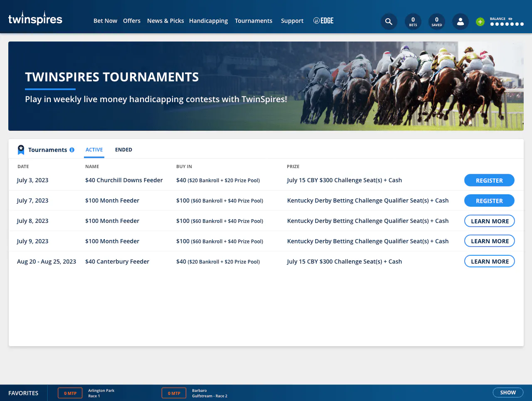Open the user account profile icon

[461, 22]
